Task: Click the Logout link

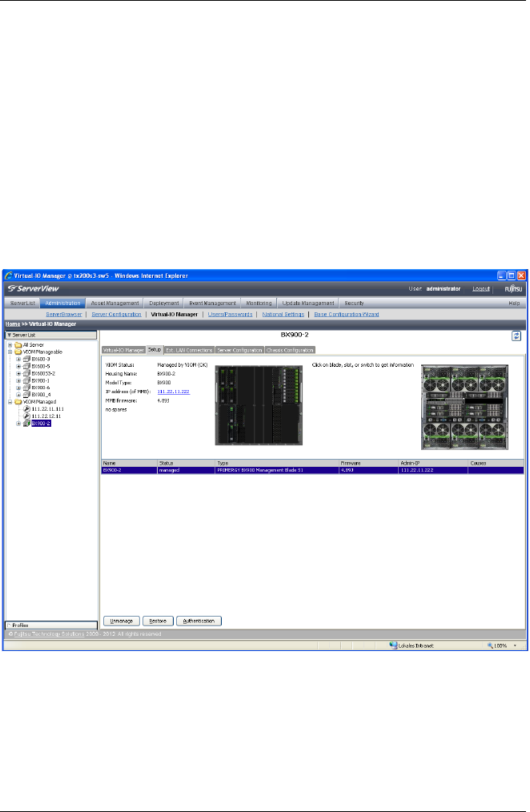Action: pos(481,289)
